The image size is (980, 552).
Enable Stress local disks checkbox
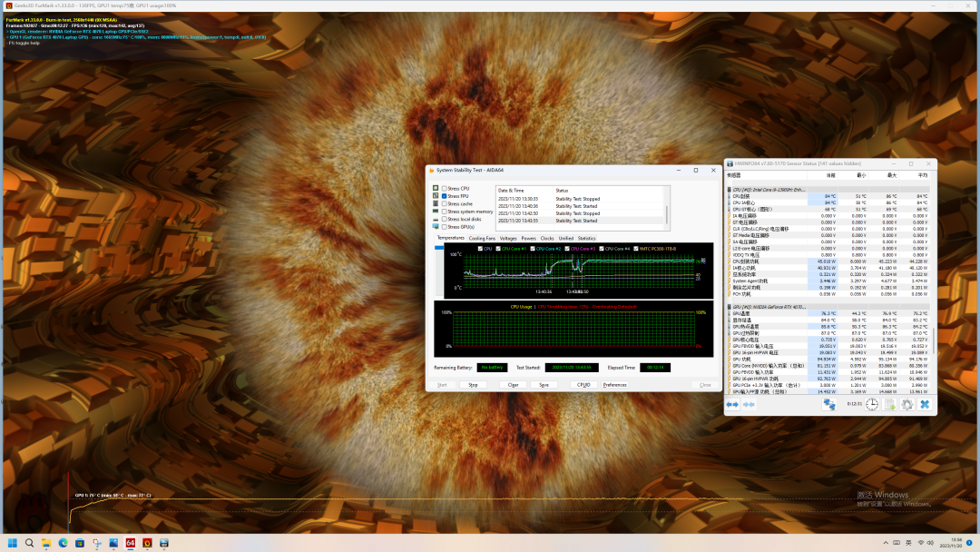445,220
